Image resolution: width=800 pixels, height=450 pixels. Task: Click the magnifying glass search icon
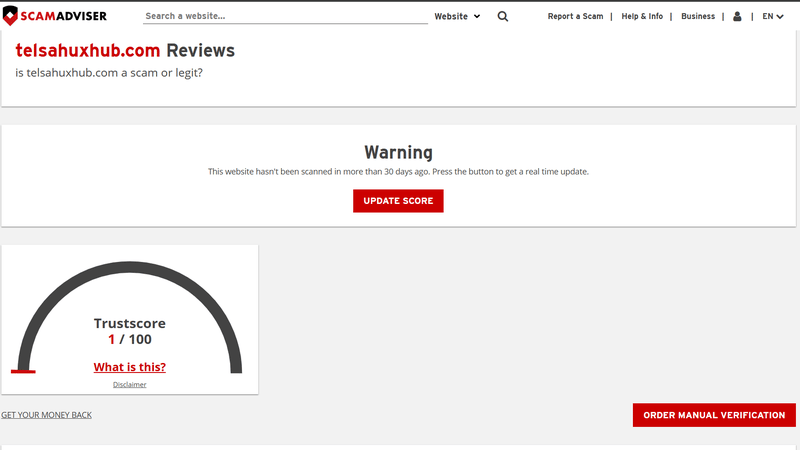tap(503, 16)
